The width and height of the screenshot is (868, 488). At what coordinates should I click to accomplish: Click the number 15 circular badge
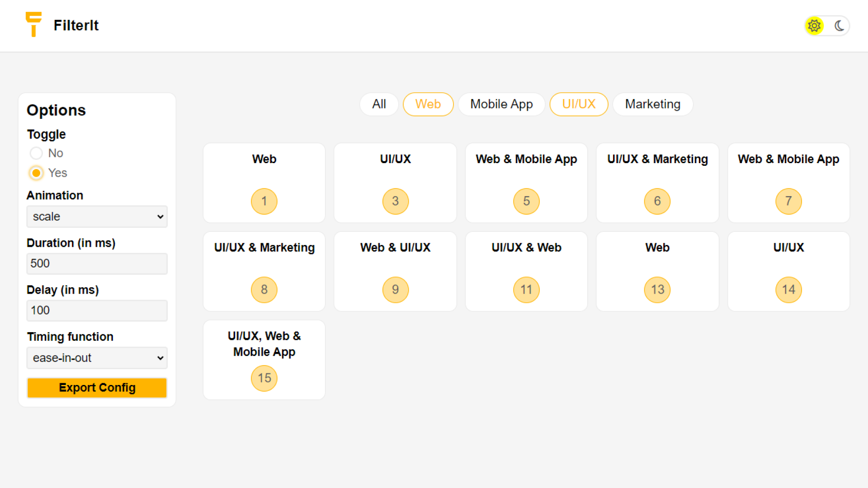[264, 378]
